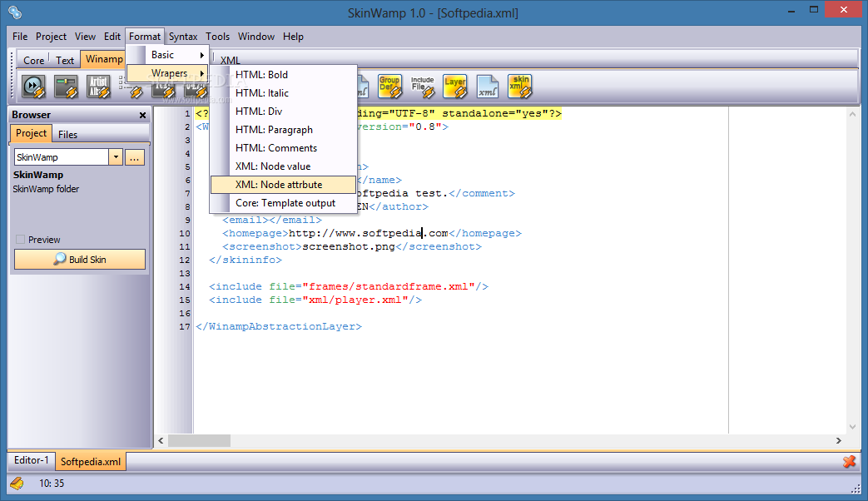868x501 pixels.
Task: Select XML: Node attrbute entry
Action: click(x=283, y=185)
